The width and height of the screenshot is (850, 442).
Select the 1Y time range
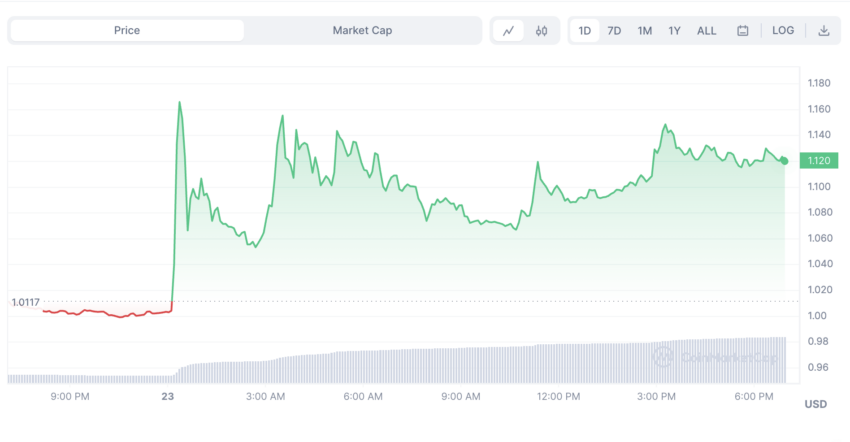point(674,31)
